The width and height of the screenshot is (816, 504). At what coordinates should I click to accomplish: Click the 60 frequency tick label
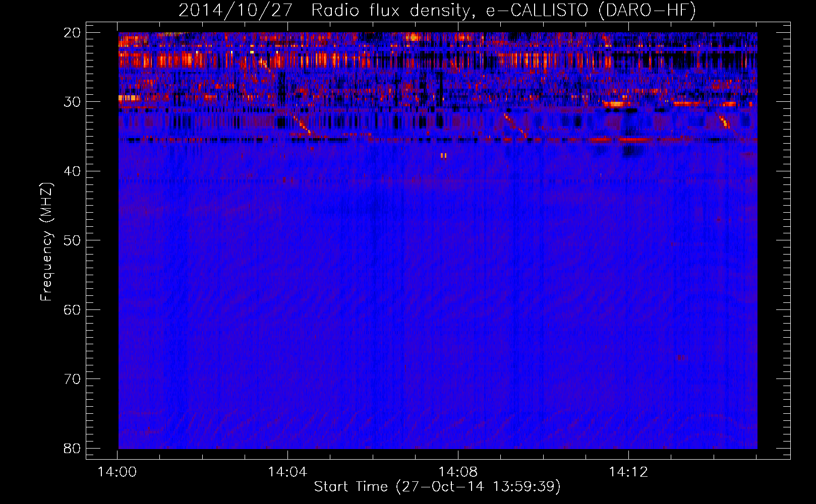(72, 310)
